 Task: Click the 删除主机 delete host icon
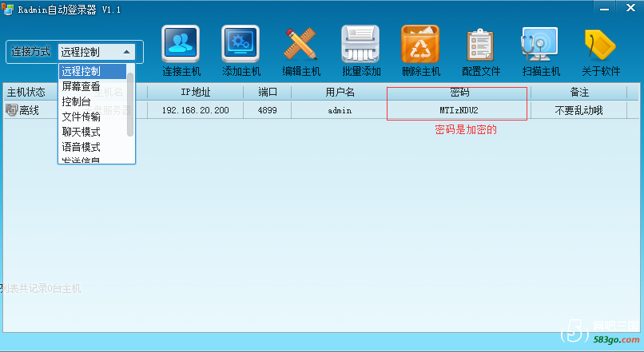[x=420, y=45]
